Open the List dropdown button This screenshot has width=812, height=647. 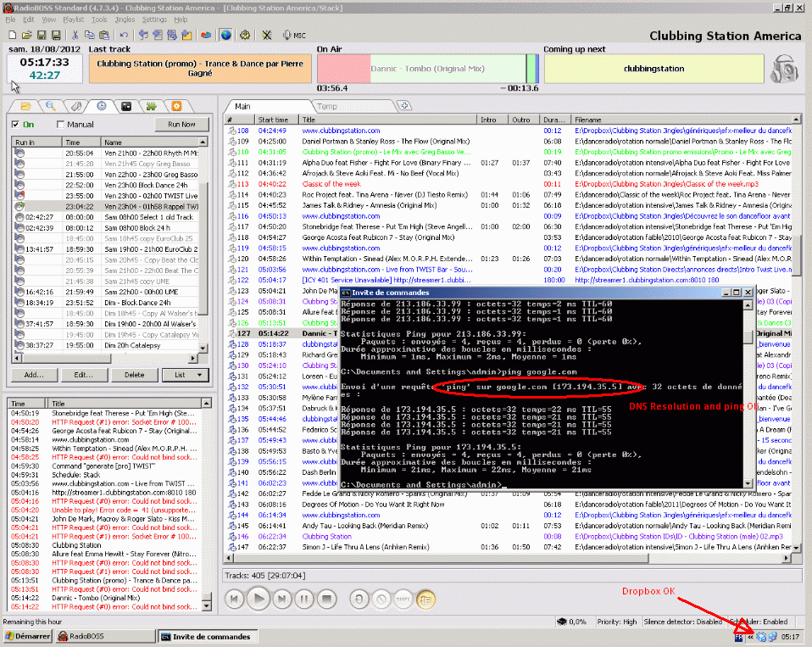(185, 375)
